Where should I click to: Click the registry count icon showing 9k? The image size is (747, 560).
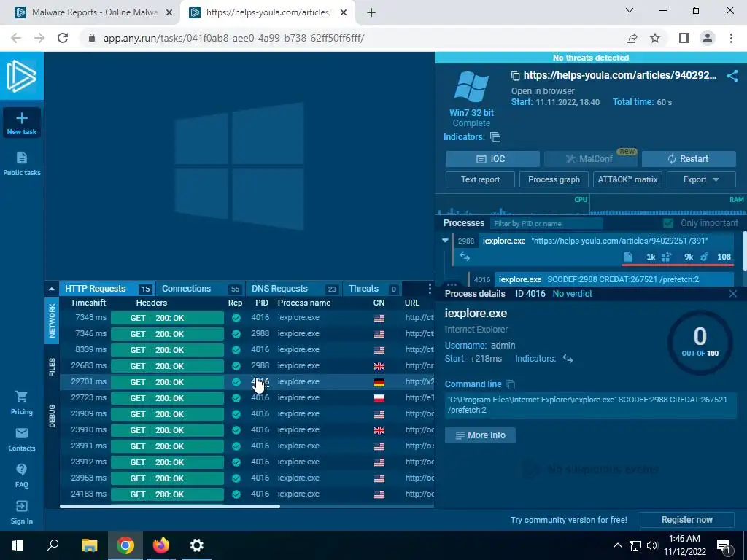(667, 257)
